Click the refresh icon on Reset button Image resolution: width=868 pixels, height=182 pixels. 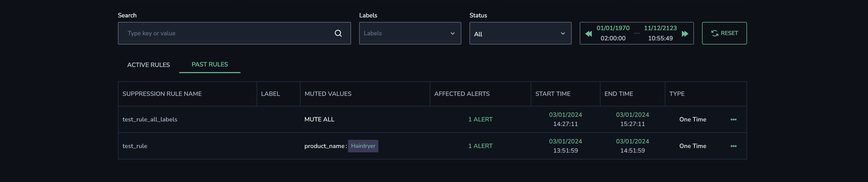click(x=714, y=33)
